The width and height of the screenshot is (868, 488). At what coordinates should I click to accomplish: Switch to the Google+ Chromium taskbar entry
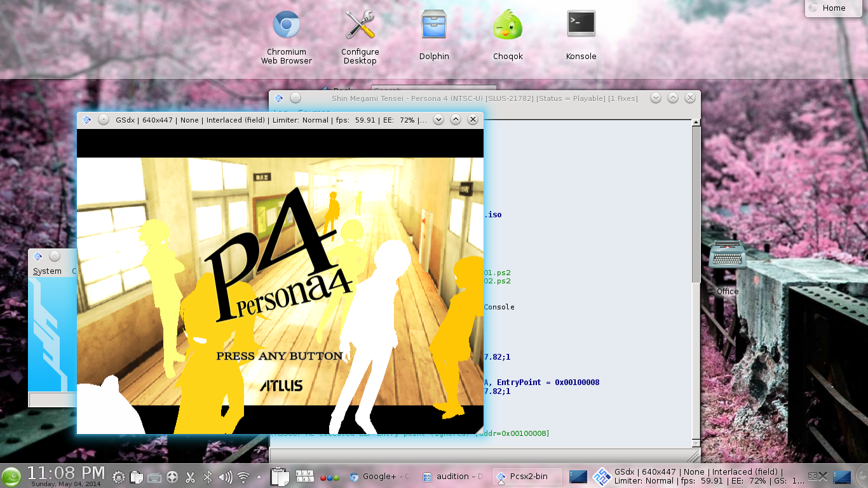pos(380,477)
